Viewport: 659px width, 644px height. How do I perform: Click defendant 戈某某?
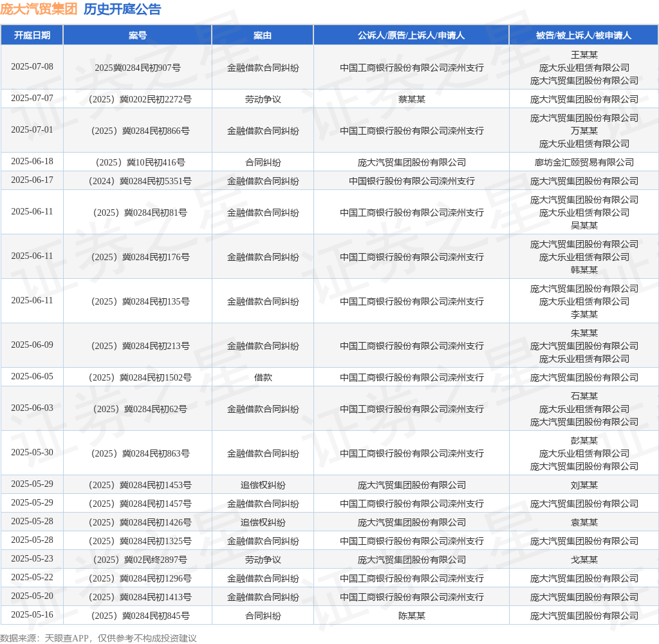[x=584, y=560]
